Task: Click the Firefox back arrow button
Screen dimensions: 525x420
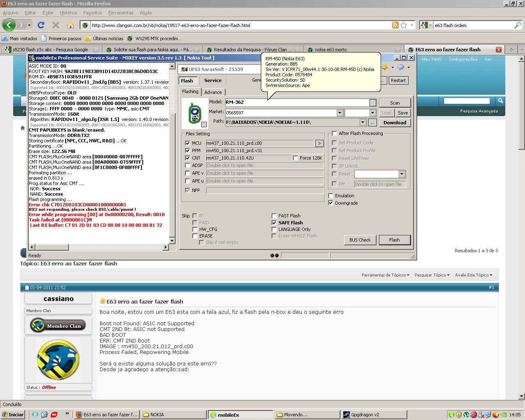Action: pyautogui.click(x=9, y=25)
